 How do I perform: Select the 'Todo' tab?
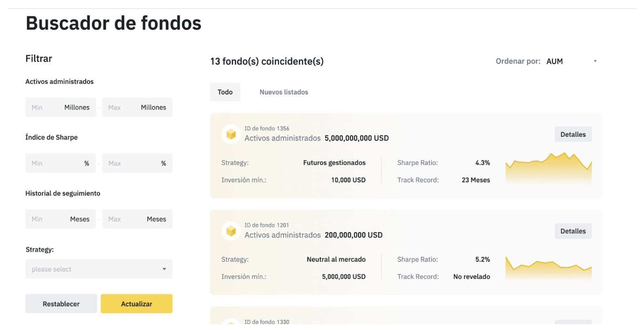pyautogui.click(x=225, y=92)
